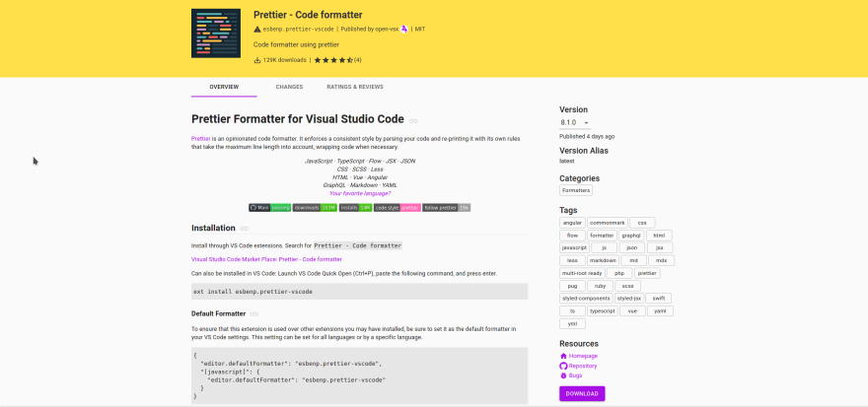Click the Homepage house icon under Resources
868x407 pixels.
click(563, 356)
